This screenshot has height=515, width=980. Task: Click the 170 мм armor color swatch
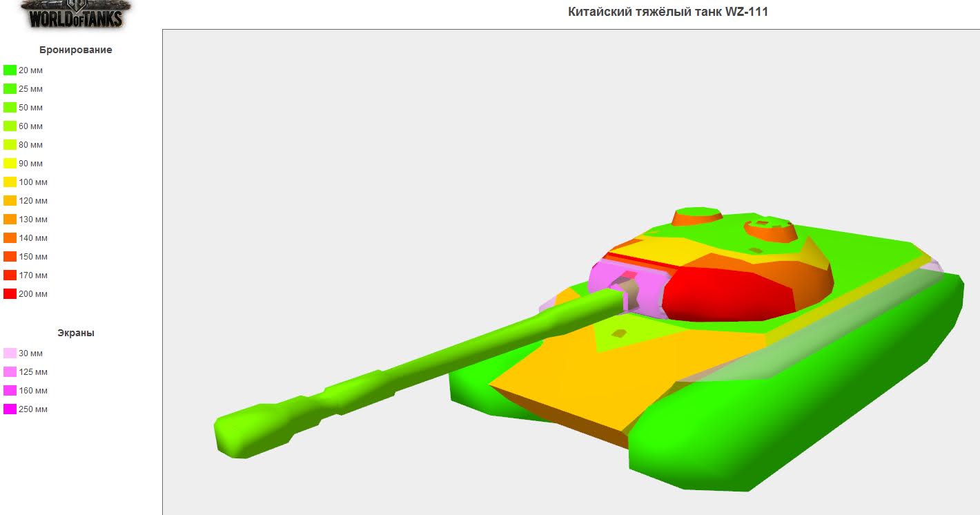(10, 275)
